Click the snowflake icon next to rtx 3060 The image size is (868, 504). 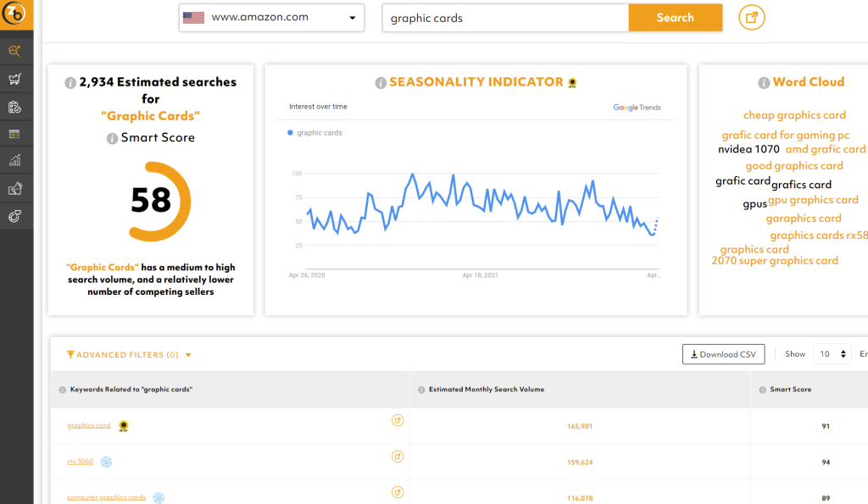point(105,461)
